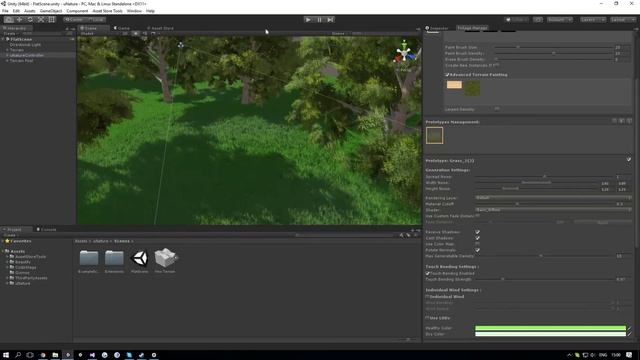Toggle scene audio icon
The height and width of the screenshot is (360, 640).
click(x=144, y=33)
